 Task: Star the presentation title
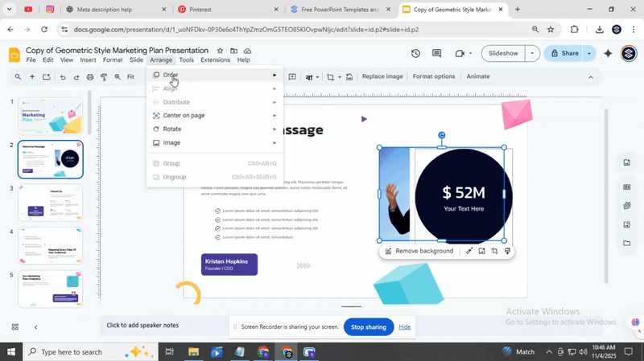tap(221, 51)
